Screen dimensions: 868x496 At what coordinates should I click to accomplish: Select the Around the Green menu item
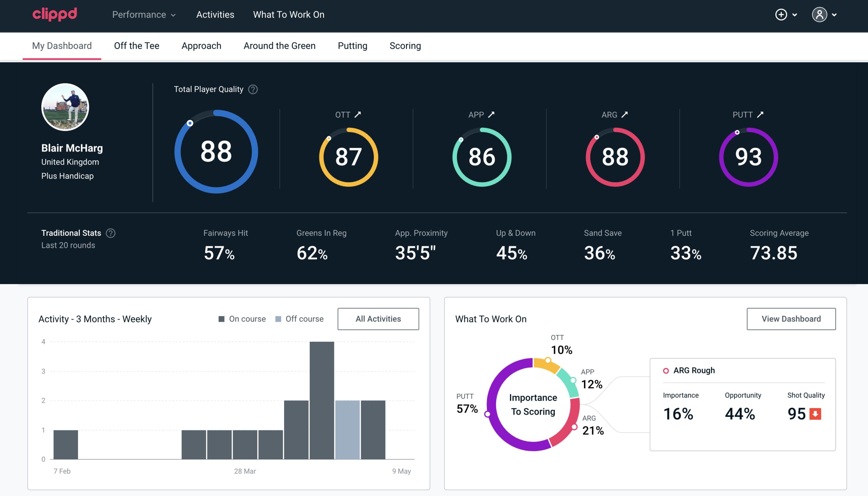click(x=279, y=45)
